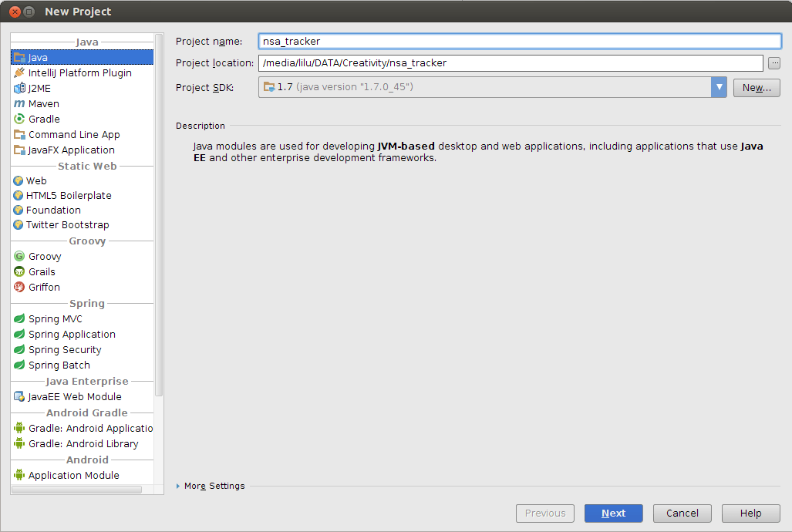Select the "Maven" list entry text

44,103
